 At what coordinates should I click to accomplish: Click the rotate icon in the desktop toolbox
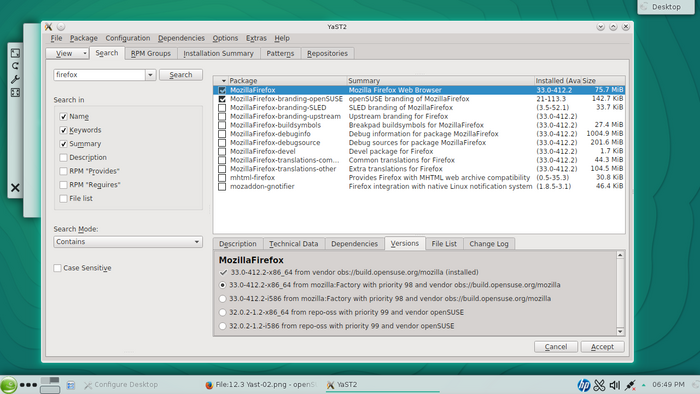15,66
